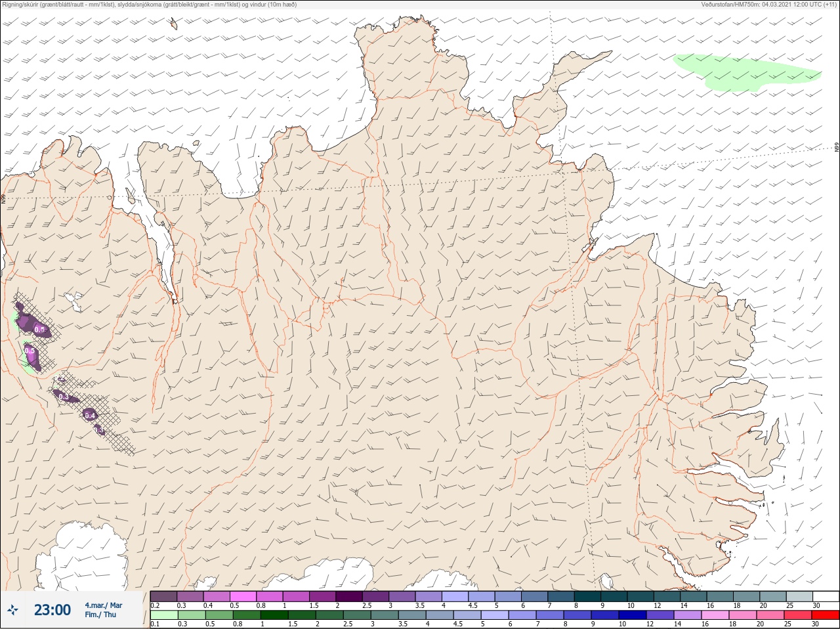Pick lower legend pink swatch between 18 and 20
Image resolution: width=840 pixels, height=629 pixels.
point(744,615)
